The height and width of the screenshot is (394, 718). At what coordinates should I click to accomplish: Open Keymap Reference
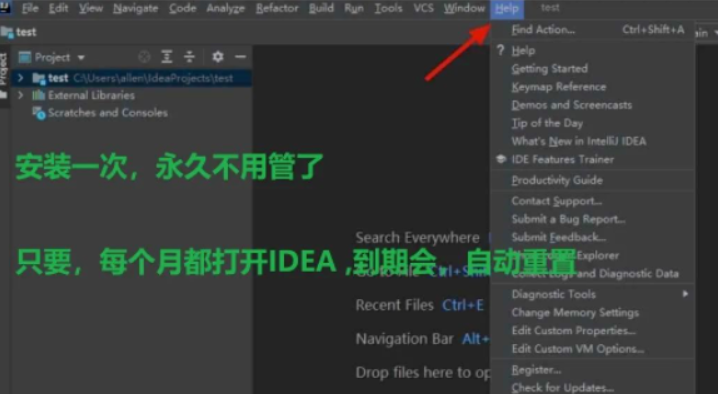593,87
